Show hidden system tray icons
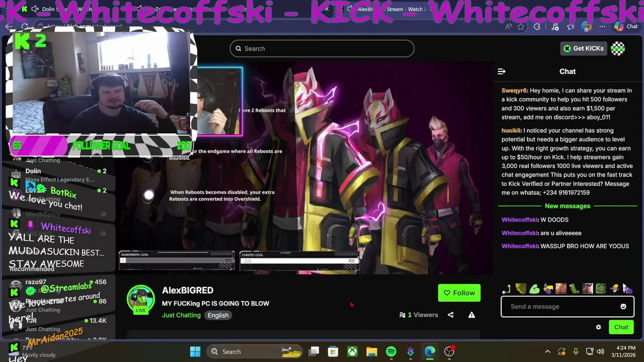This screenshot has height=362, width=644. [x=547, y=351]
